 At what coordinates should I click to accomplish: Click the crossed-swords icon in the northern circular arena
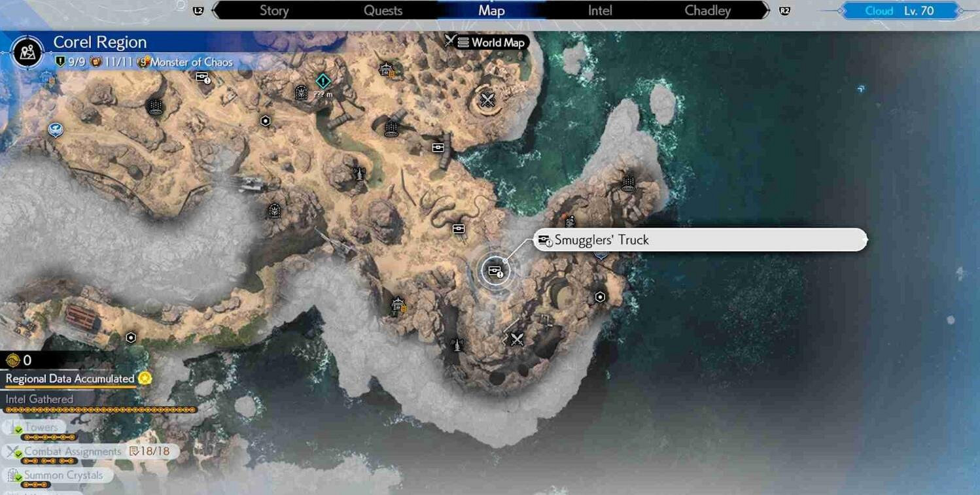(487, 100)
